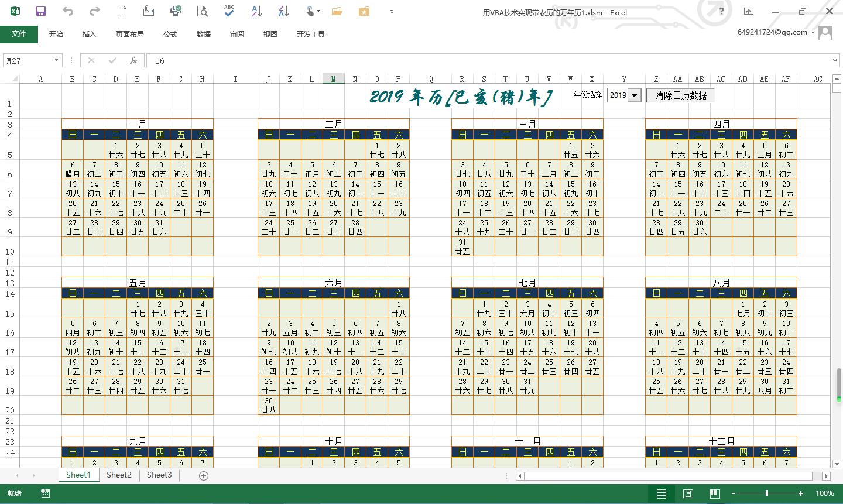843x504 pixels.
Task: Sort descending with the Z-A icon
Action: point(283,11)
